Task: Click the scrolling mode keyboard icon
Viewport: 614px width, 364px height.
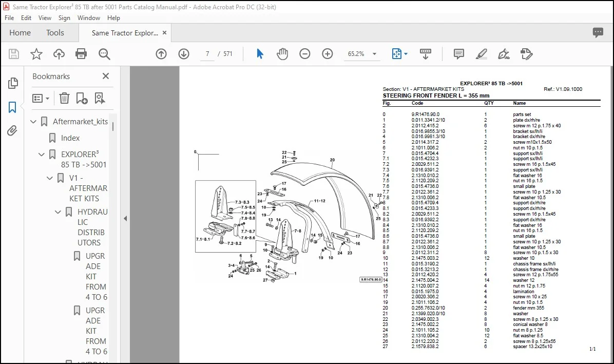Action: (x=425, y=54)
